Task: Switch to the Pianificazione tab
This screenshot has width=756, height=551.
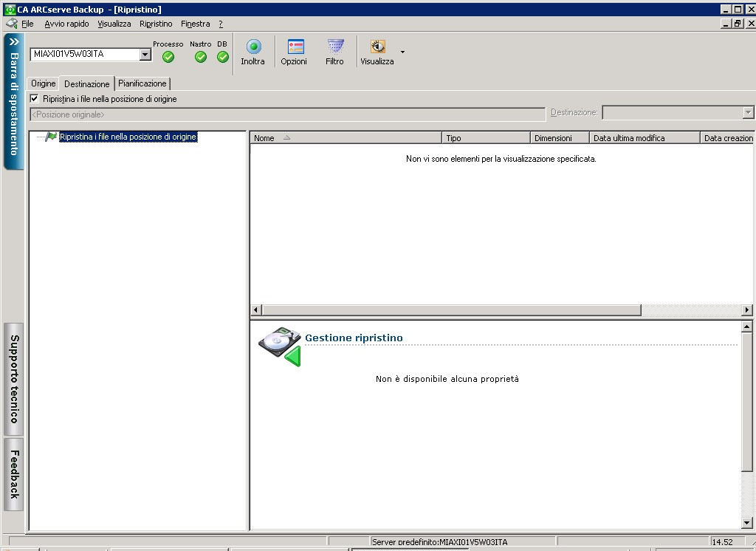Action: tap(142, 83)
